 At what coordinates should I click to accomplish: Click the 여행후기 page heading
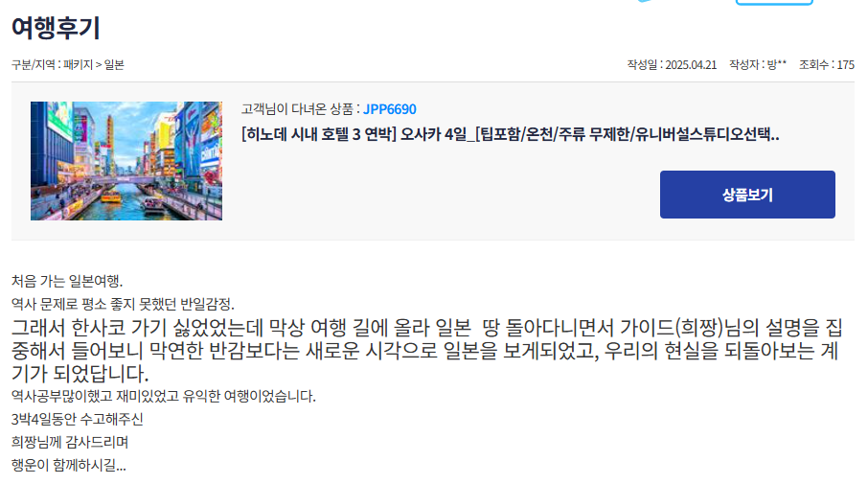point(56,28)
